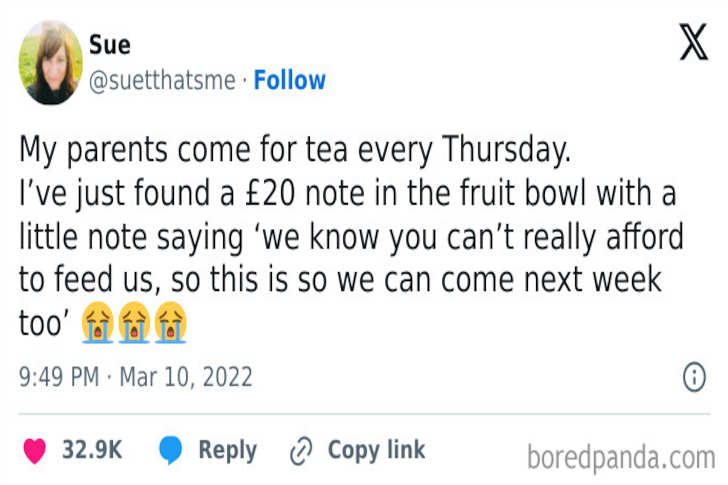728x485 pixels.
Task: Click the last crying emoji
Action: (x=169, y=324)
